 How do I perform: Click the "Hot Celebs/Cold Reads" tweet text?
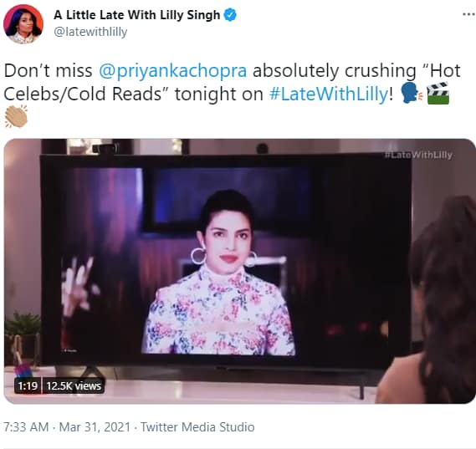click(232, 82)
